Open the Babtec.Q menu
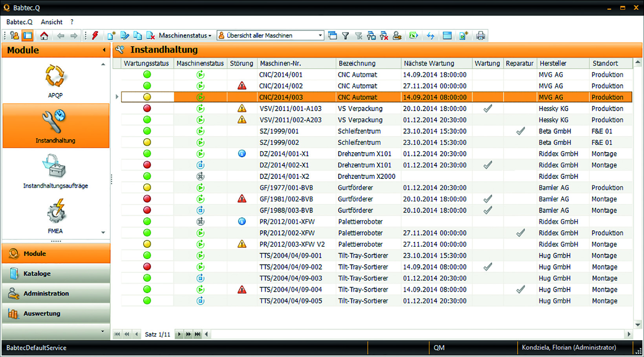644x357 pixels. tap(19, 22)
